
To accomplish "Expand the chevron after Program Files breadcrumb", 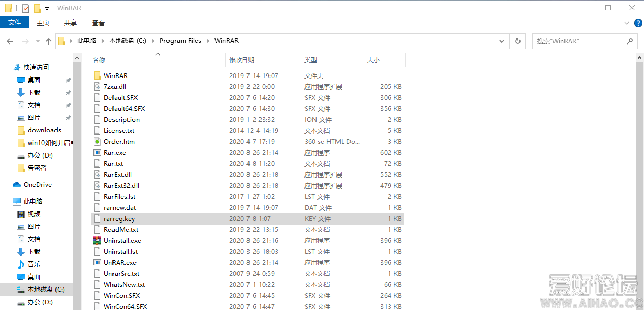I will (208, 41).
